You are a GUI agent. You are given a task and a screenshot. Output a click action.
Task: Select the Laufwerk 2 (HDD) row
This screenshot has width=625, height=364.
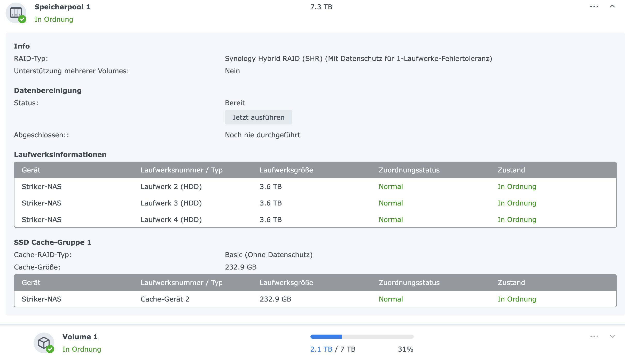pos(171,187)
